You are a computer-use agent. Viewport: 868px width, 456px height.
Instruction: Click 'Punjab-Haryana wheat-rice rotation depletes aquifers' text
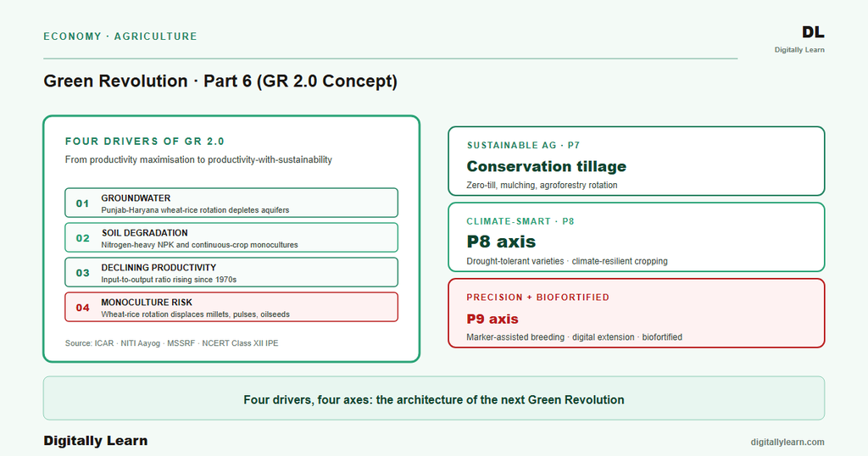coord(195,210)
